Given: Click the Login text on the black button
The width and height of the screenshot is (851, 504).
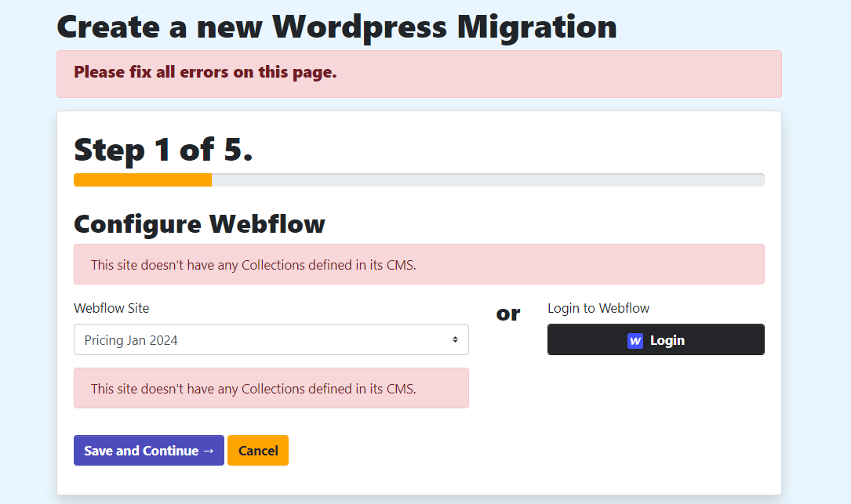Looking at the screenshot, I should pos(667,340).
